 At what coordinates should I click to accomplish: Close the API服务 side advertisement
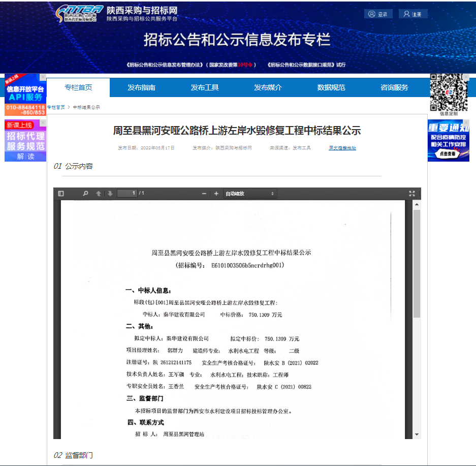pyautogui.click(x=43, y=77)
